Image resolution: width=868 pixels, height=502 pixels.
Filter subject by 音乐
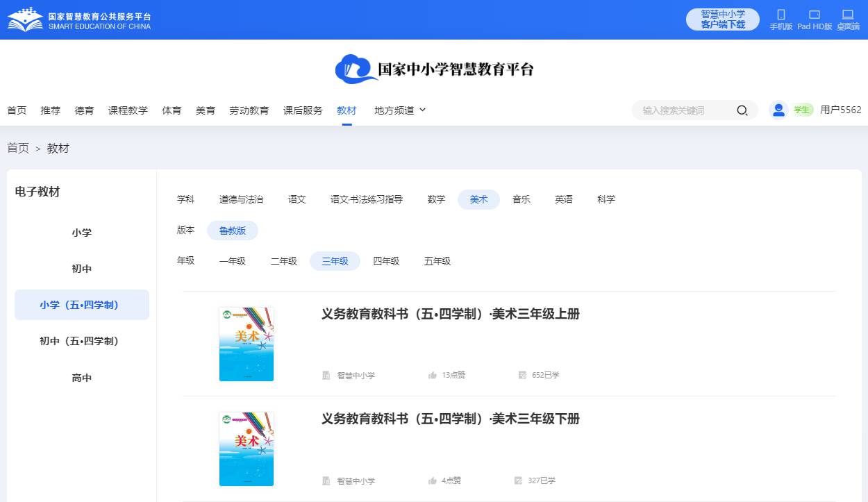point(521,199)
